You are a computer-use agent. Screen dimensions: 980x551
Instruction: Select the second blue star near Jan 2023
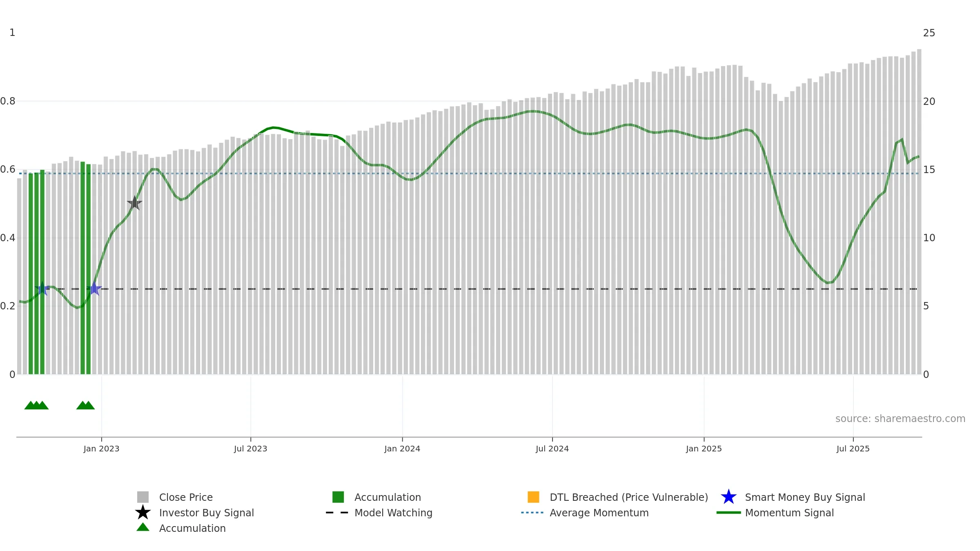coord(94,289)
